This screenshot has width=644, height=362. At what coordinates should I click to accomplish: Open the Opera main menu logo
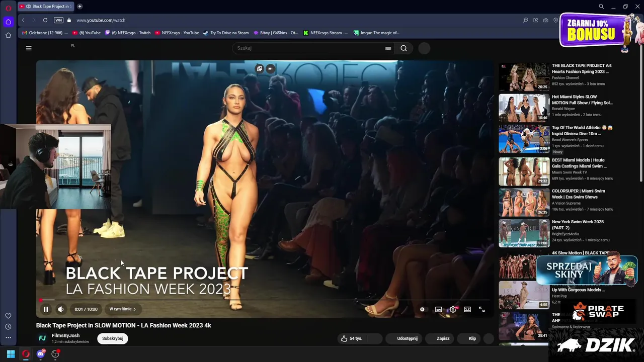click(8, 8)
